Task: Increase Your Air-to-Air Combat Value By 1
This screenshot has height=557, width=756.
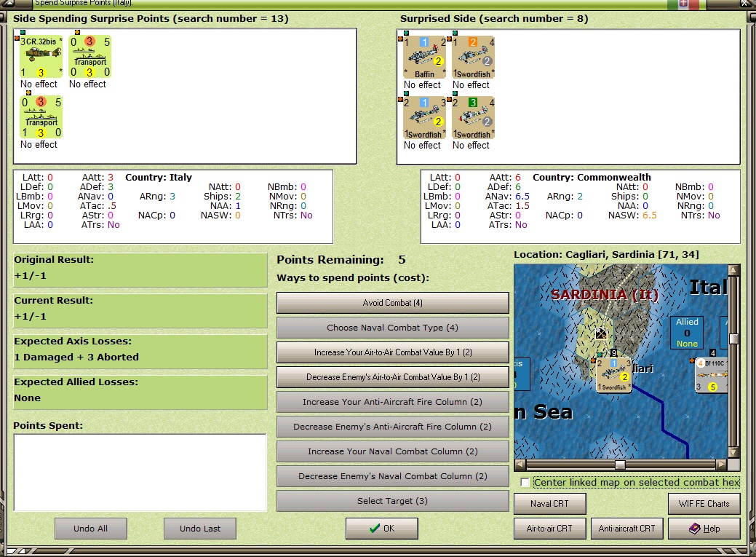Action: click(x=392, y=352)
